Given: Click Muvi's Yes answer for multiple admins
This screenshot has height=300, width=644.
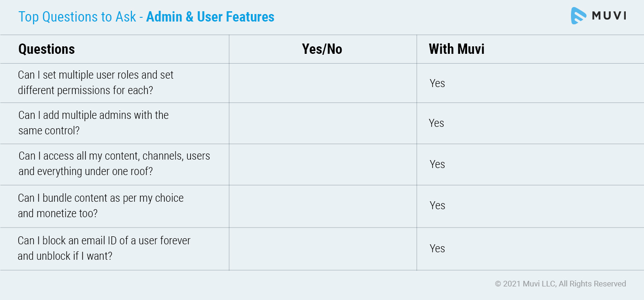Looking at the screenshot, I should pyautogui.click(x=436, y=123).
